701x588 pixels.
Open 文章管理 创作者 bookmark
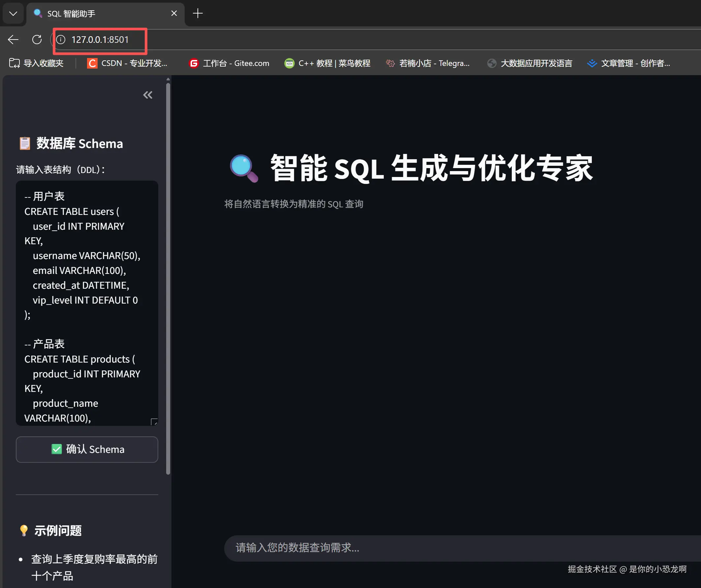(x=628, y=63)
